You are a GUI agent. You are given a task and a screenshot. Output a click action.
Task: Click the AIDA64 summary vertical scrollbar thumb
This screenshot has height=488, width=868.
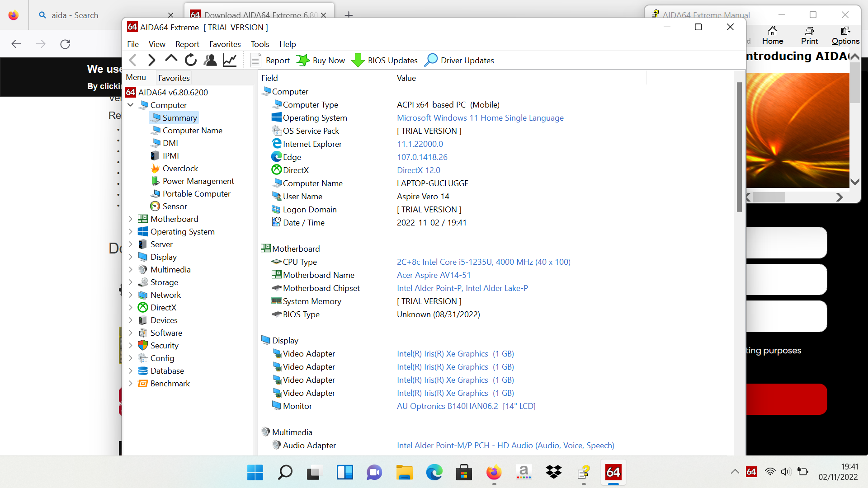tap(739, 147)
